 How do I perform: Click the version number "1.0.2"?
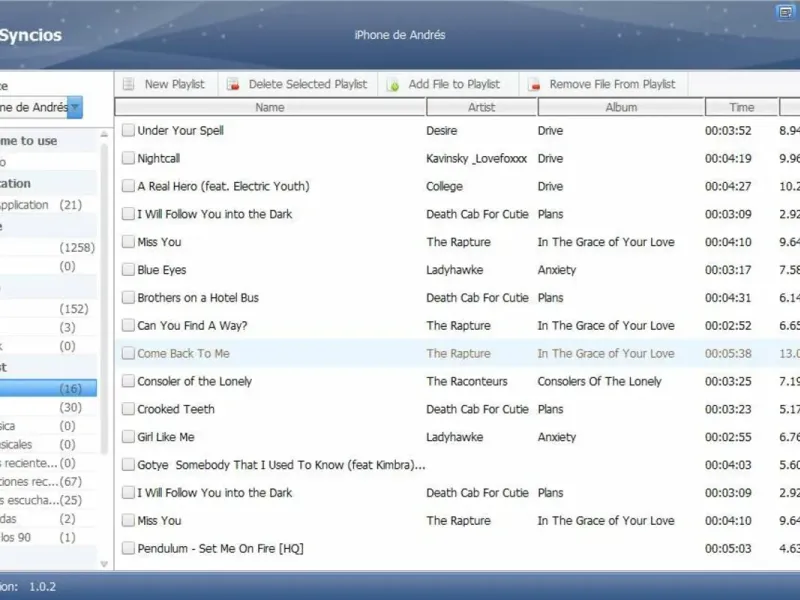42,587
